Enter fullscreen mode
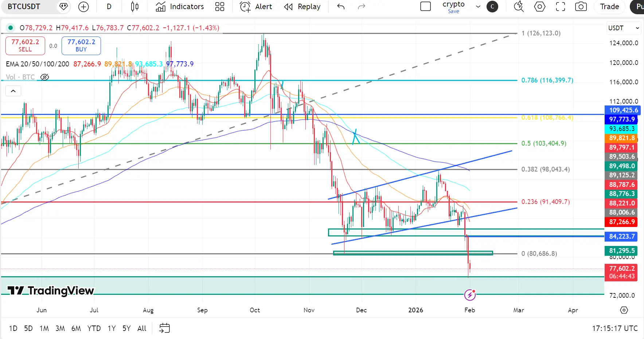The image size is (644, 339). 561,7
